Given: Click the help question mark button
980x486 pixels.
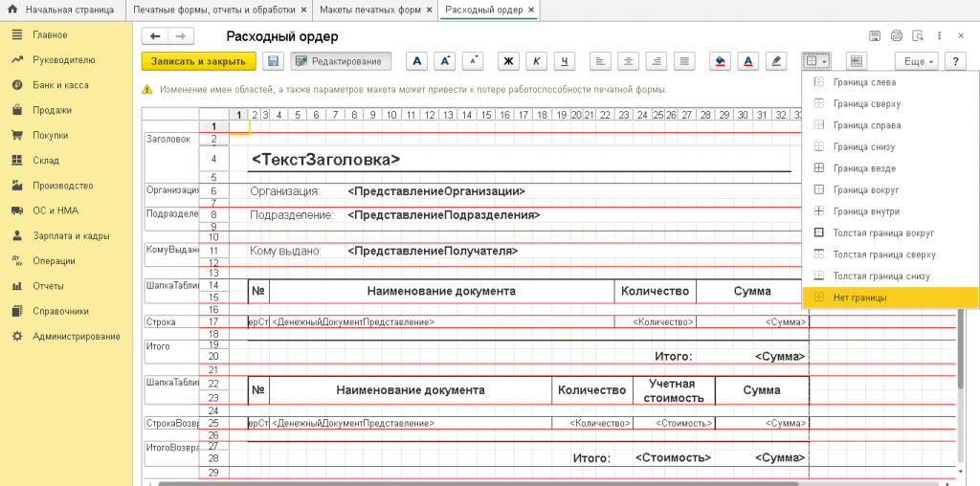Looking at the screenshot, I should [x=954, y=61].
